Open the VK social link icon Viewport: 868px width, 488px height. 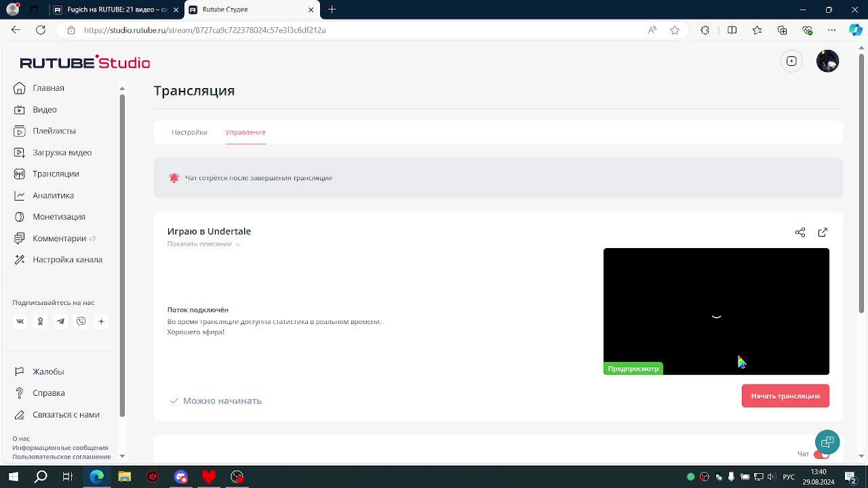click(x=20, y=321)
